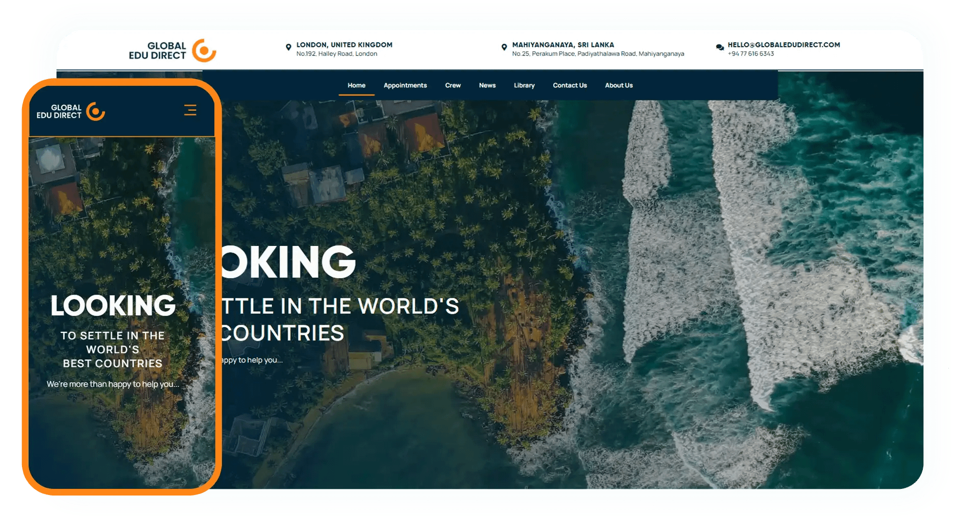Go to the Crew page
This screenshot has width=980, height=519.
pyautogui.click(x=453, y=85)
